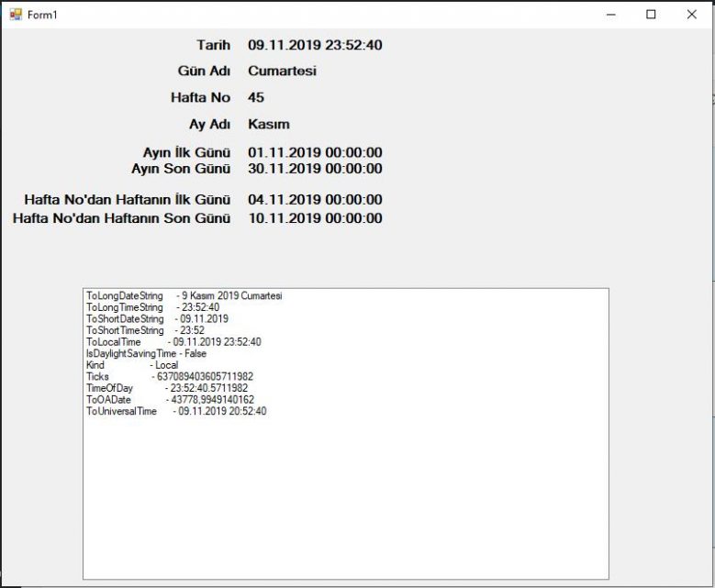The image size is (715, 588).
Task: Select the ToLocalTime line in the text box
Action: (173, 342)
